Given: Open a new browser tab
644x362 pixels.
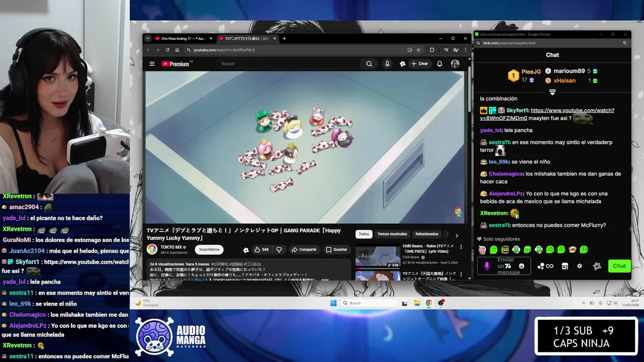Looking at the screenshot, I should [284, 38].
